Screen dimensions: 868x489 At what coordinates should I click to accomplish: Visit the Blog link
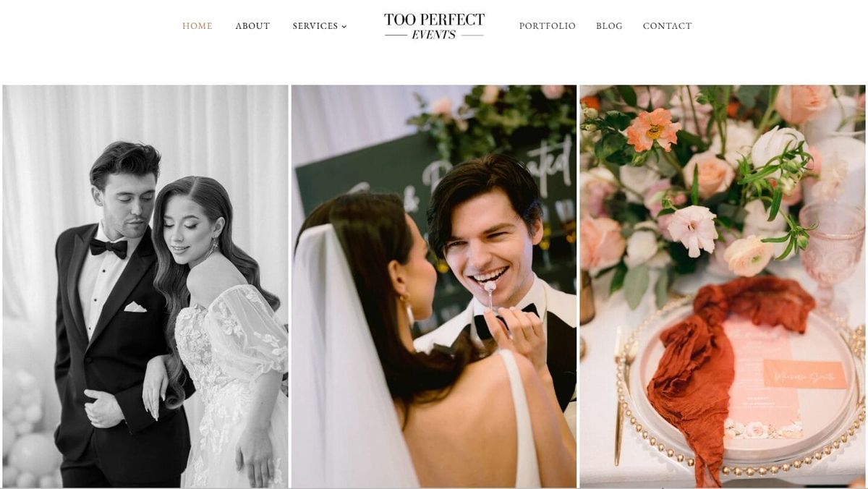tap(609, 26)
